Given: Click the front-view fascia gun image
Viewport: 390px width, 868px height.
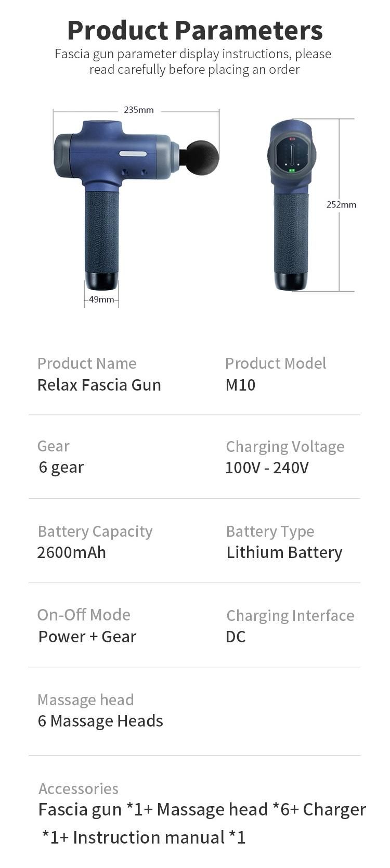Looking at the screenshot, I should pos(292,204).
